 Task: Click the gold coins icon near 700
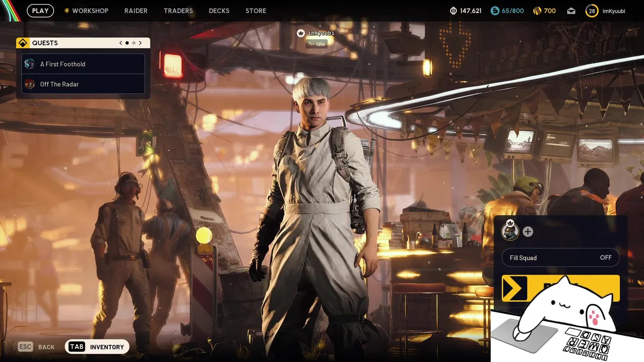pyautogui.click(x=537, y=11)
